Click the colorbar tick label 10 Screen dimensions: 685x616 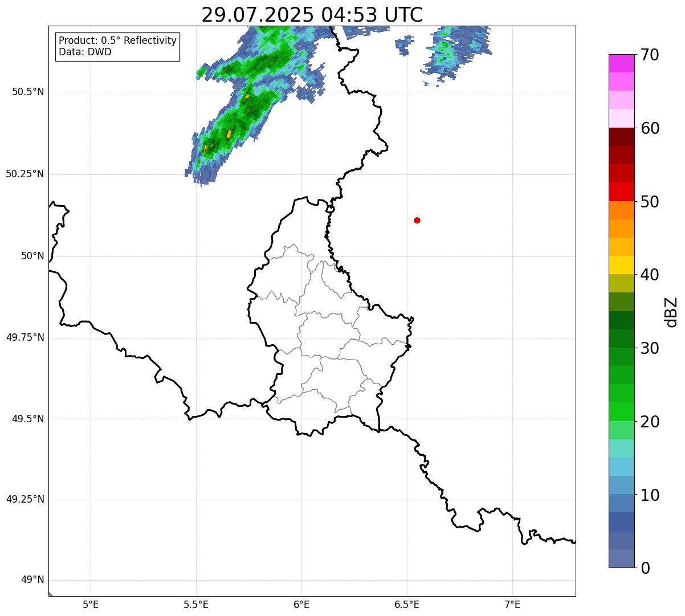650,495
